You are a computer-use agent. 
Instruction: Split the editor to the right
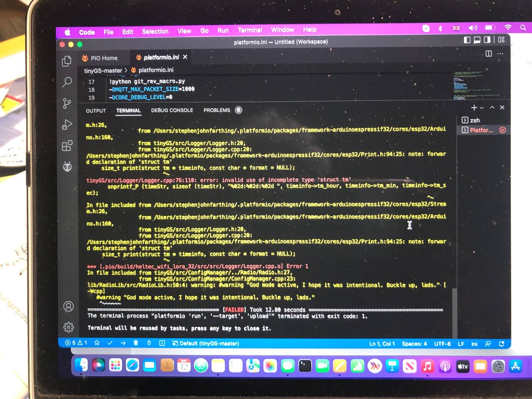pyautogui.click(x=489, y=54)
